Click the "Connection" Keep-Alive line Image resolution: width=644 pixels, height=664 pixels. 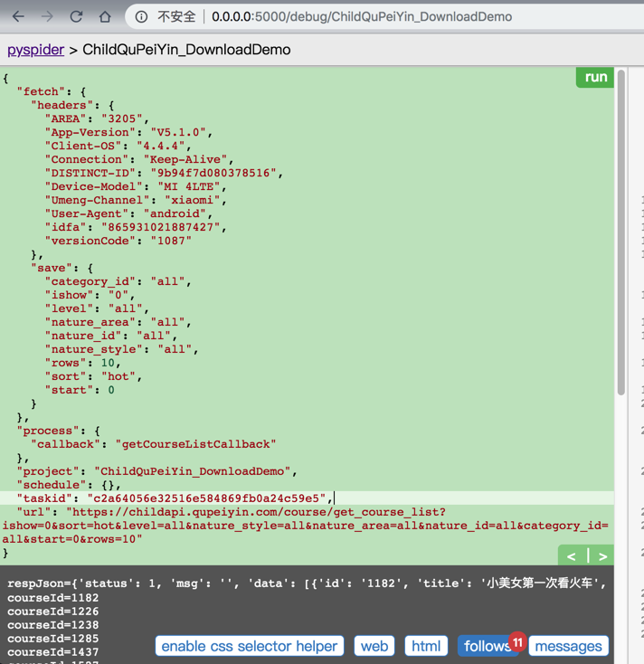point(139,159)
